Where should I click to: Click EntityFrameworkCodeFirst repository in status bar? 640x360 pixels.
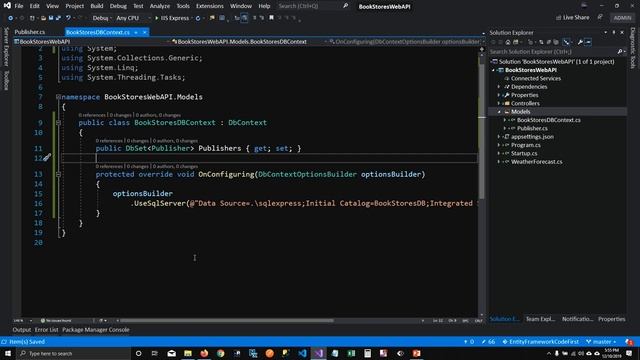tap(540, 342)
